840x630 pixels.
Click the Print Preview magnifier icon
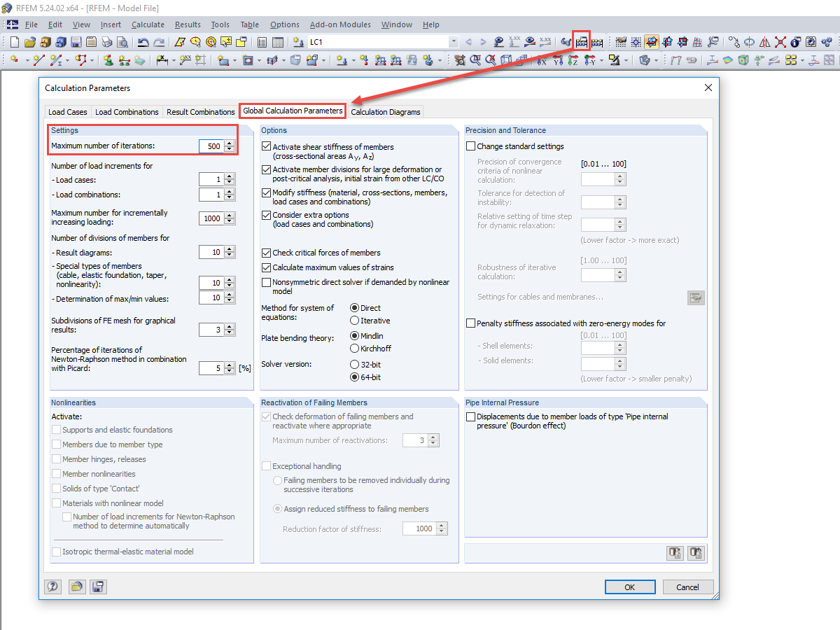[122, 42]
